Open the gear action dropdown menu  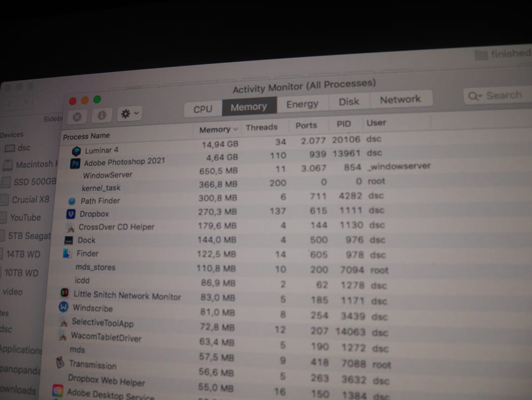click(129, 114)
